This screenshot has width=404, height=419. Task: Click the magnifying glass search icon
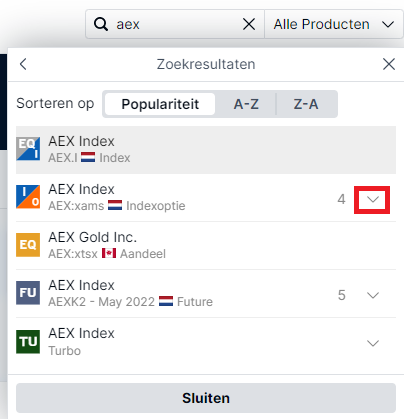tap(100, 24)
